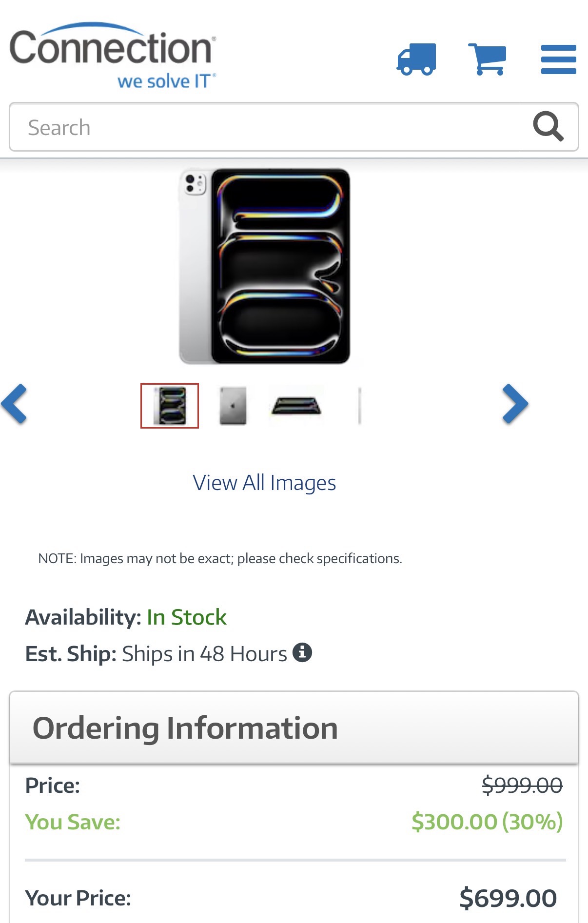This screenshot has width=588, height=923.
Task: Open the Est. Ship info icon
Action: pos(302,652)
